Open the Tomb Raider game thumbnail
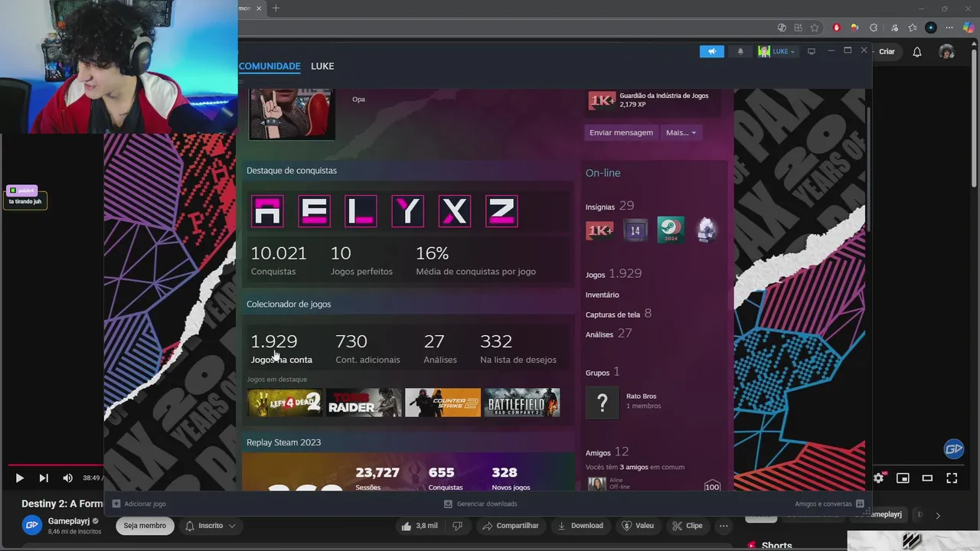Image resolution: width=980 pixels, height=551 pixels. click(364, 403)
